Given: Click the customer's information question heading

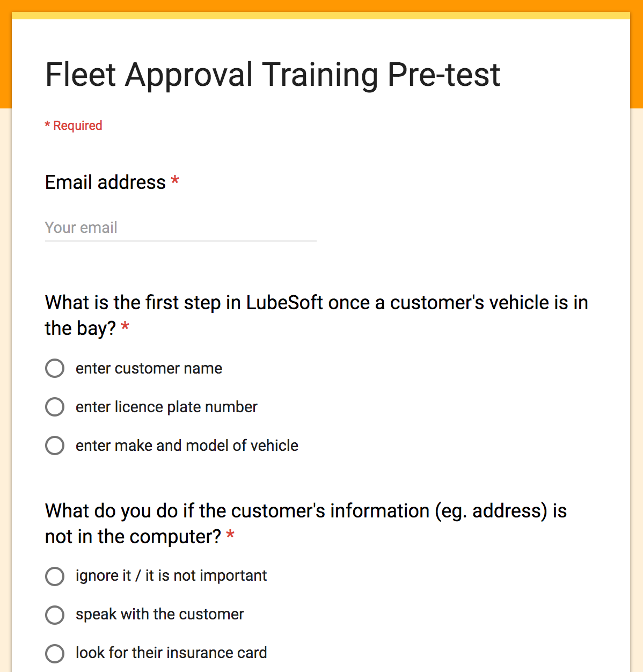Looking at the screenshot, I should point(306,524).
